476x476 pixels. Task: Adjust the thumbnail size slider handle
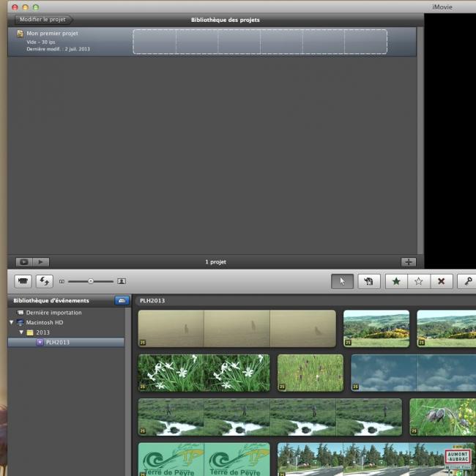click(91, 281)
